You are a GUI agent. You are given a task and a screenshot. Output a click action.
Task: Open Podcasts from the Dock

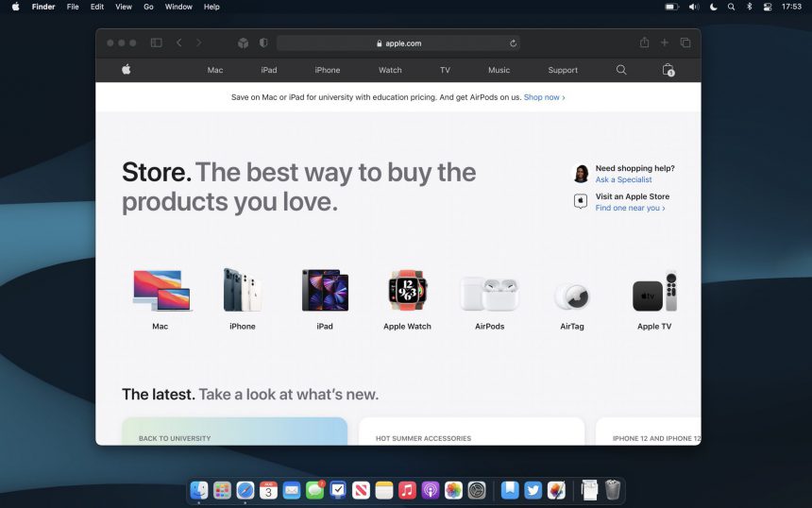point(431,489)
